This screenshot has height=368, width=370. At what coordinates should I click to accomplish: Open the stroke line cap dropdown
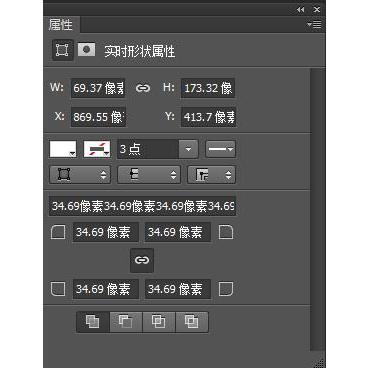tap(149, 175)
